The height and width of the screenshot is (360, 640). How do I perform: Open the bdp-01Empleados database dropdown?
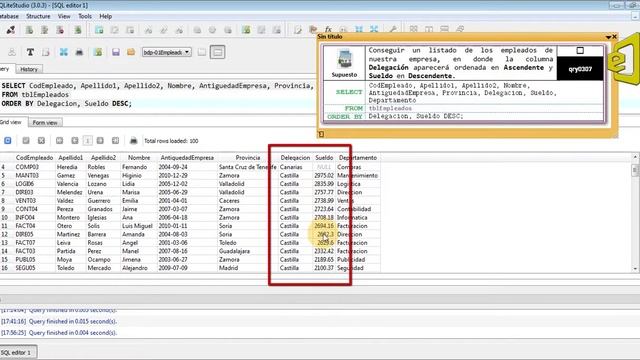coord(167,52)
